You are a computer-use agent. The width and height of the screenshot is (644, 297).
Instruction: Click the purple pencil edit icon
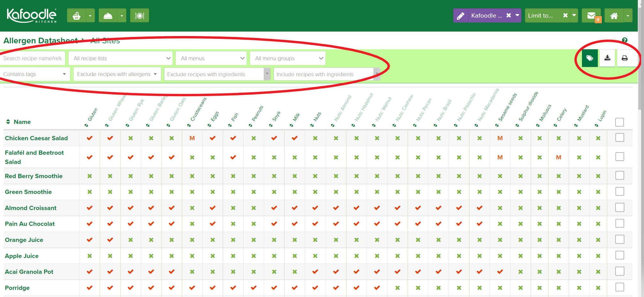[x=461, y=16]
